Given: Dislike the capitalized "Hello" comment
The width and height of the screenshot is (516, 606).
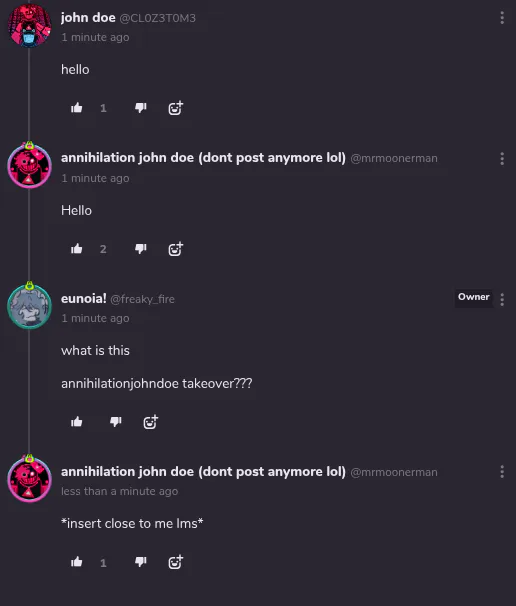Looking at the screenshot, I should pos(141,249).
